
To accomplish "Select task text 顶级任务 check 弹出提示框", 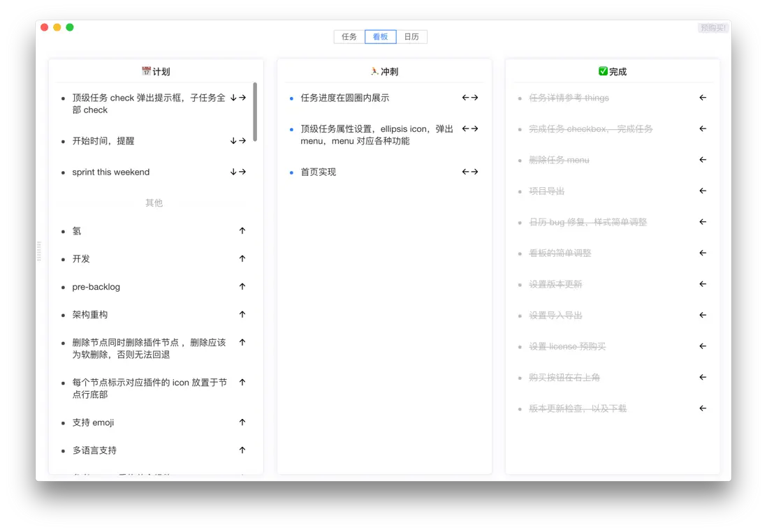I will click(149, 103).
